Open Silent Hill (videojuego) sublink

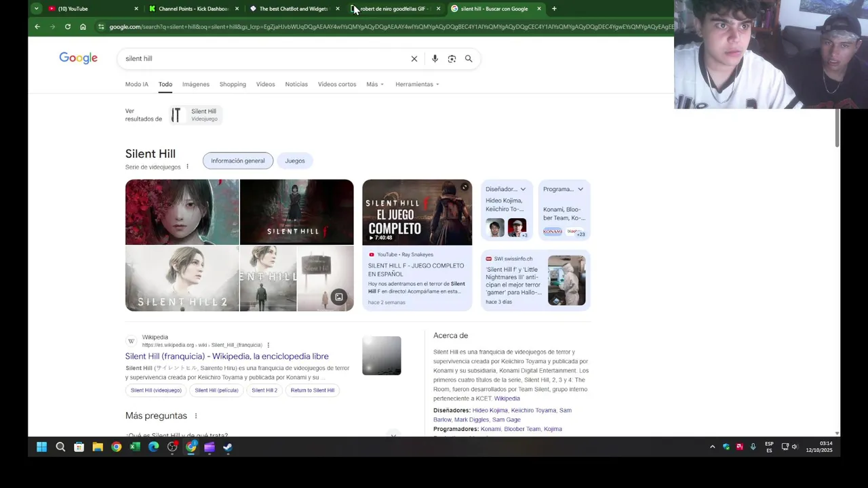point(156,390)
